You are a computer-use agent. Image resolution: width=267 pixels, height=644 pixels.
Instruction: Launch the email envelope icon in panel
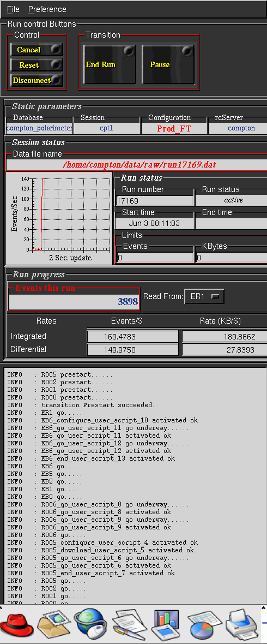point(53,624)
